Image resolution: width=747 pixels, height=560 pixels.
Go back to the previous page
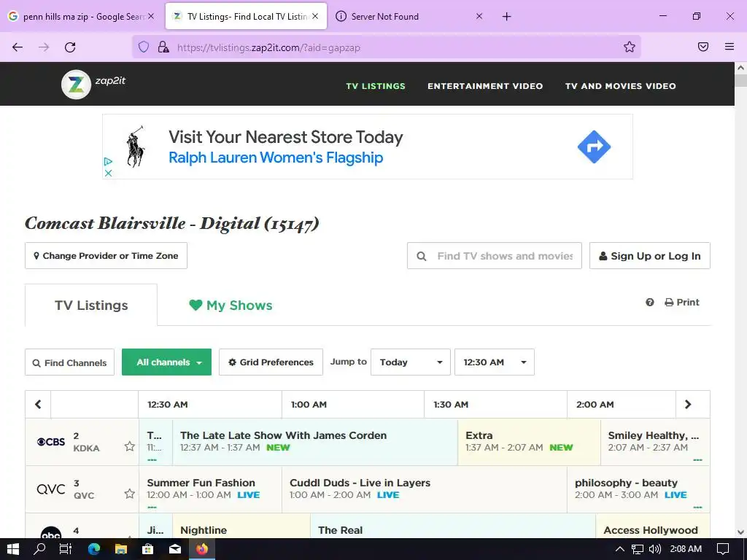click(x=18, y=47)
